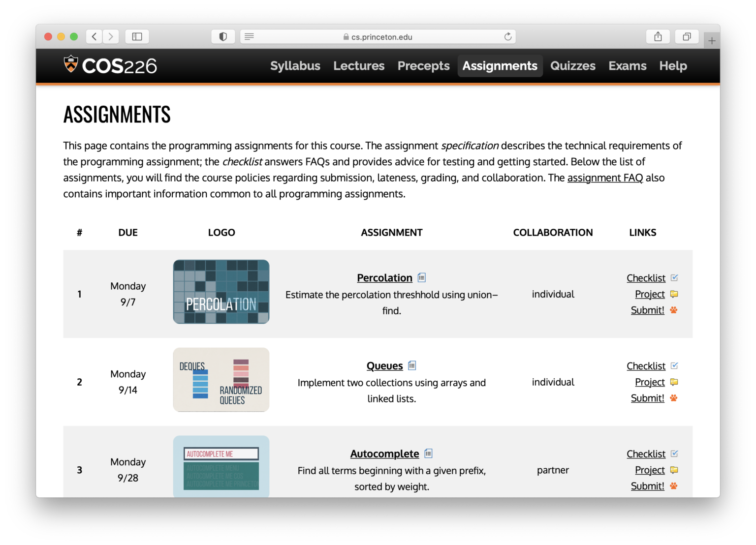The image size is (756, 545).
Task: Click the checkmark icon beside Autocomplete's Checklist
Action: click(x=674, y=453)
